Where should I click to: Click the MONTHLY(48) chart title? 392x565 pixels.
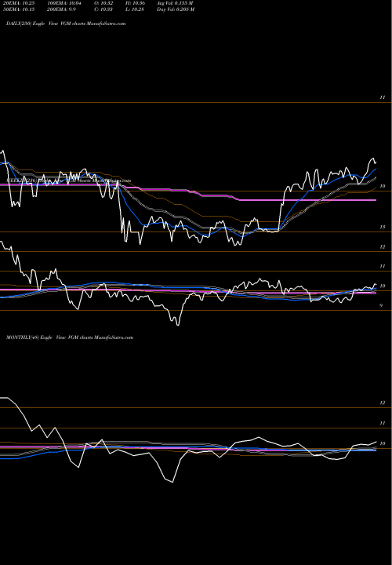[x=70, y=337]
